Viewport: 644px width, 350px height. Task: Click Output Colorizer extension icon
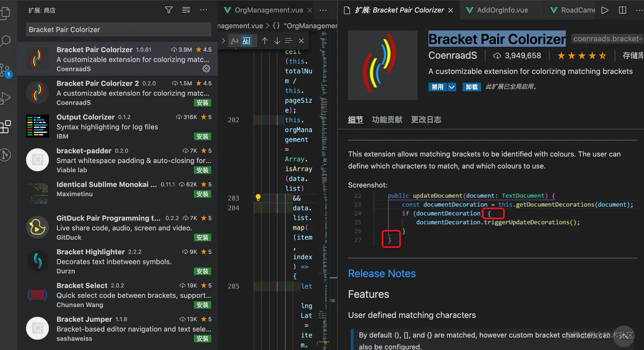tap(37, 126)
